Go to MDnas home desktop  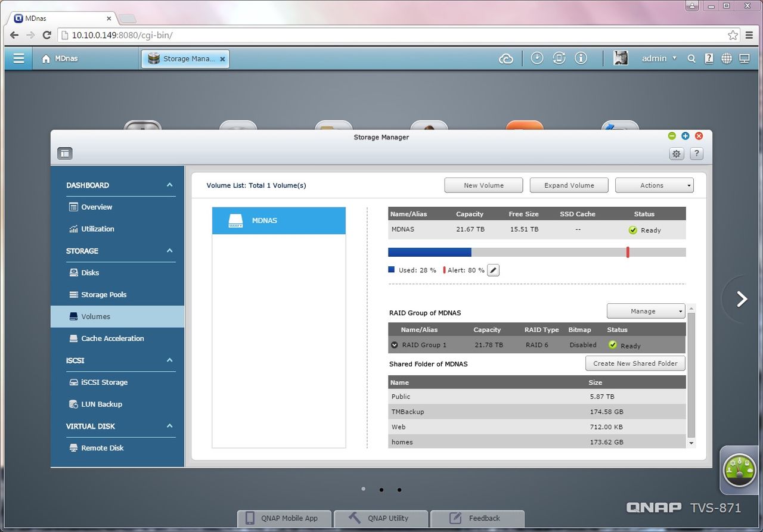tap(60, 58)
